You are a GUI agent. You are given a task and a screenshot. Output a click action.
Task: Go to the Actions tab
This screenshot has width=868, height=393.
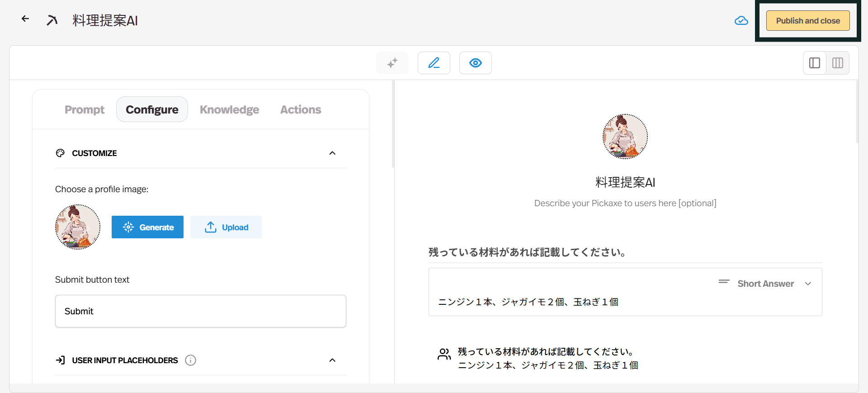pos(301,109)
